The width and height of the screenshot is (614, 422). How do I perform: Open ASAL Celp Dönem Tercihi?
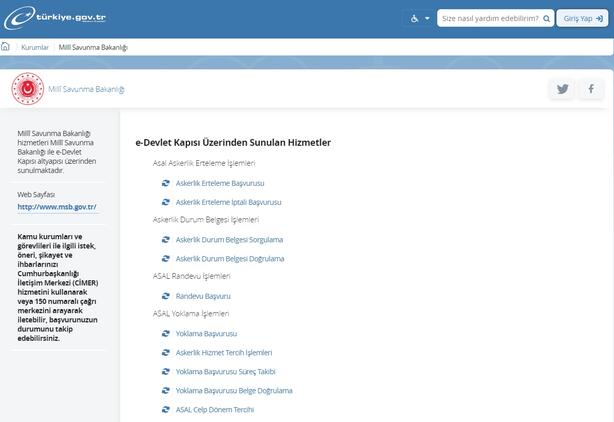215,409
